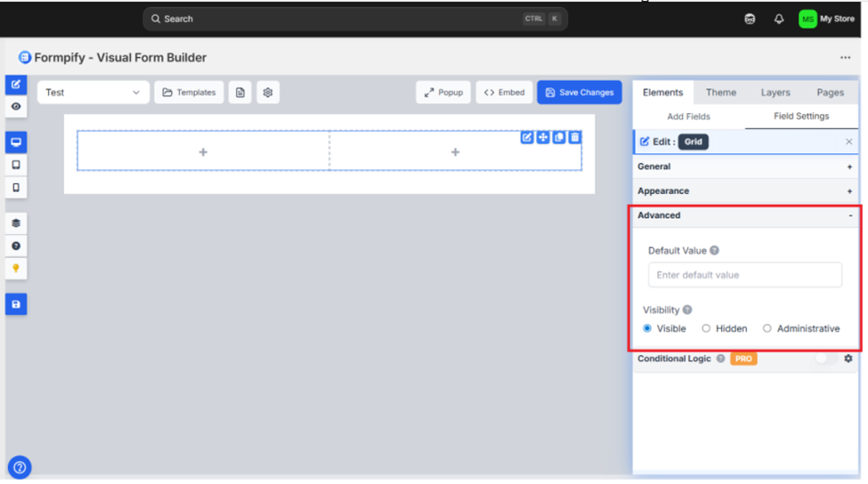Image resolution: width=868 pixels, height=484 pixels.
Task: Click the yellow lightbulb tips icon
Action: (x=15, y=269)
